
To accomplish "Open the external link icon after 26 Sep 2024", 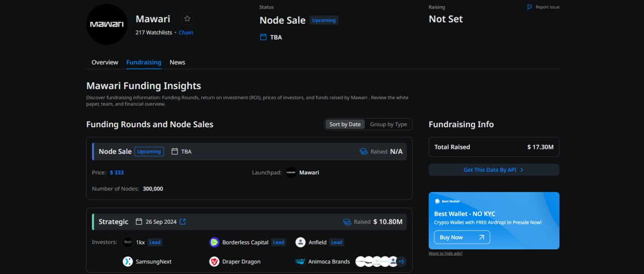I will click(183, 222).
